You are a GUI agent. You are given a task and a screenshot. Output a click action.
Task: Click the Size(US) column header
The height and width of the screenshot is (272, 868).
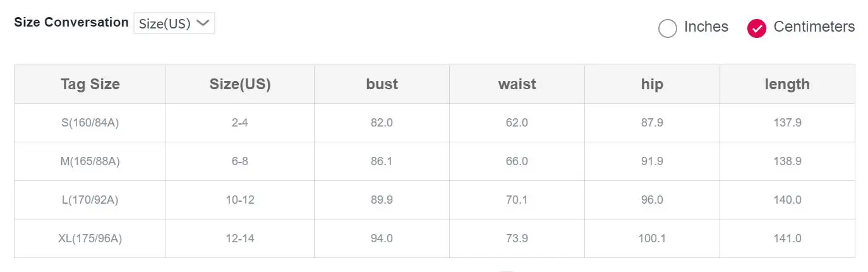pos(240,84)
